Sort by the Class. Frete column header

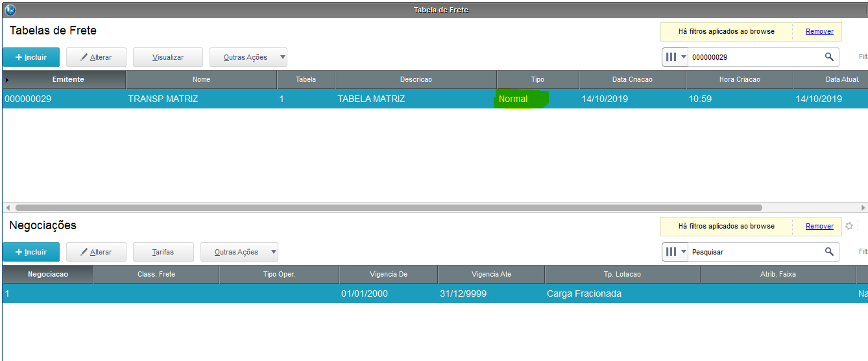tap(156, 274)
